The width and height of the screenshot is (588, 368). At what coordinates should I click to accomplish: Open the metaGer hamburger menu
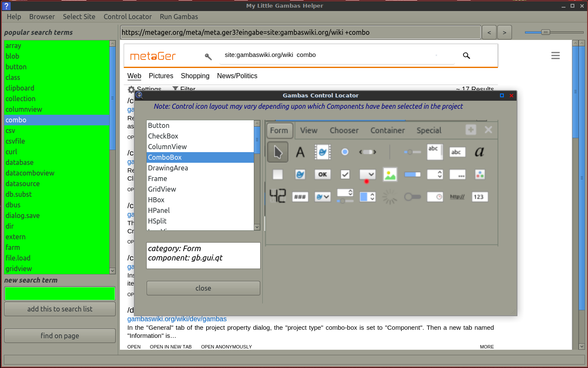pos(555,56)
